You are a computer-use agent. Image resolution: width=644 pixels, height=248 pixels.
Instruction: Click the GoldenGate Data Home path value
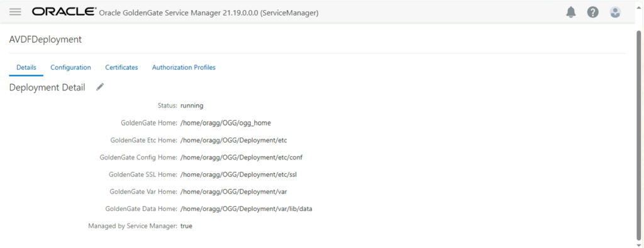pyautogui.click(x=247, y=208)
